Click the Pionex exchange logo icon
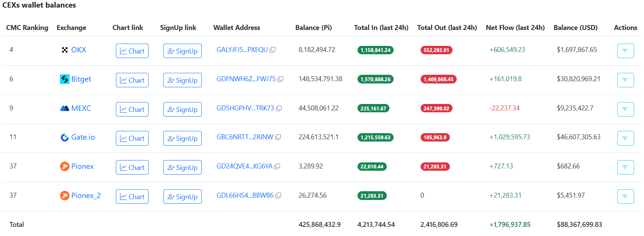The width and height of the screenshot is (644, 236). (65, 166)
